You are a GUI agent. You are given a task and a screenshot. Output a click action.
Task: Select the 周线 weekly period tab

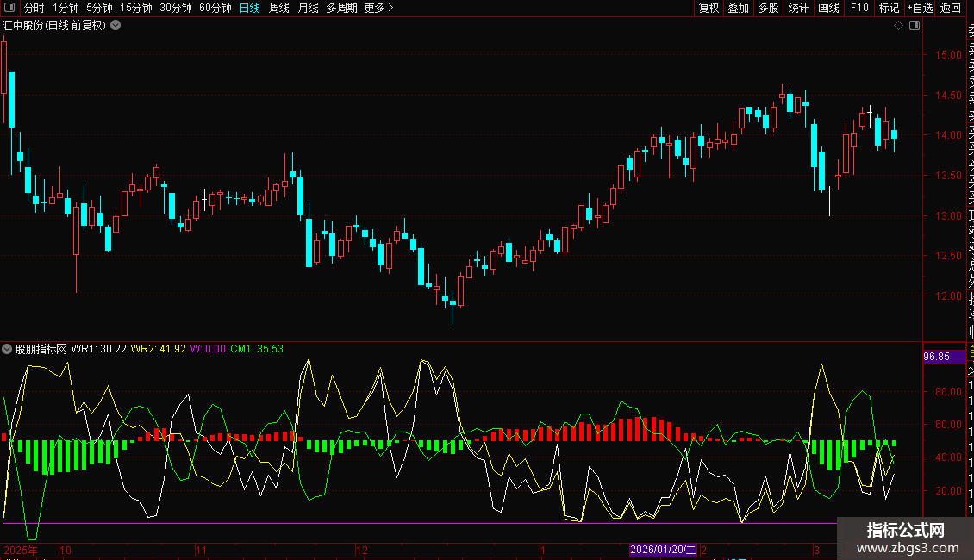pyautogui.click(x=279, y=9)
